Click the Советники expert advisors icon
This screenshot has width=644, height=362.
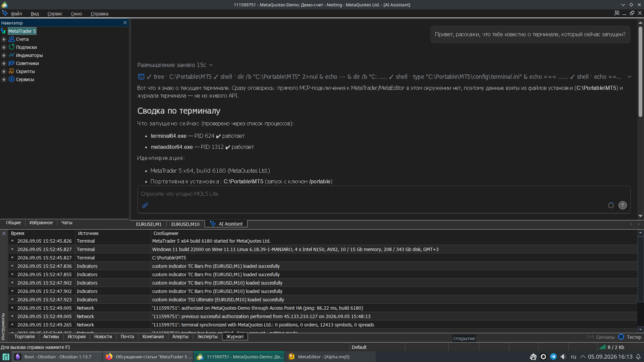click(12, 63)
